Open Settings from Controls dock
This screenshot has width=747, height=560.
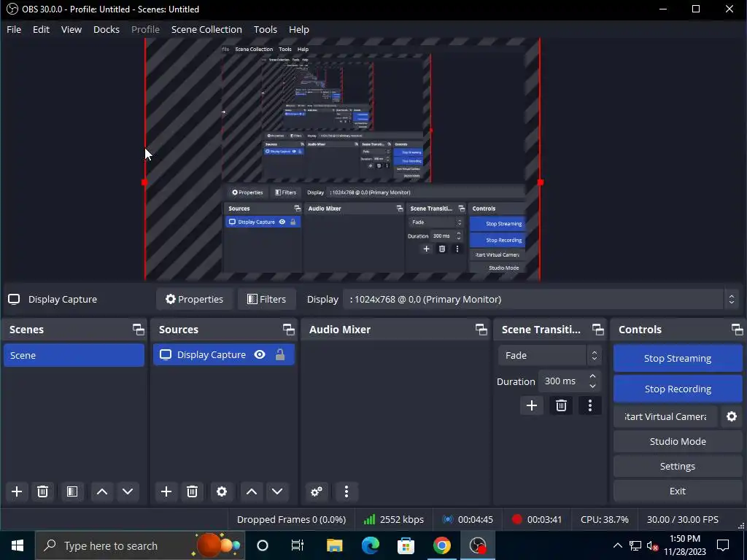[x=678, y=466]
